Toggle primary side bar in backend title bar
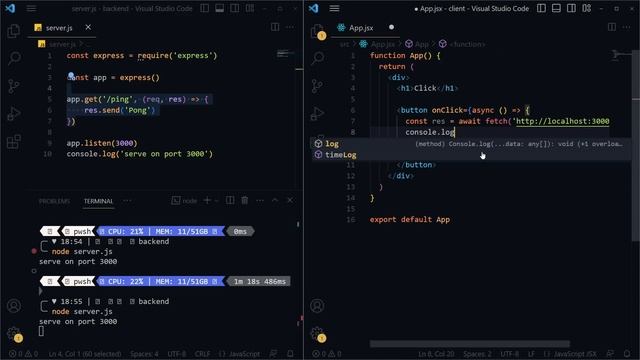Viewport: 640px width, 360px height. click(x=204, y=8)
